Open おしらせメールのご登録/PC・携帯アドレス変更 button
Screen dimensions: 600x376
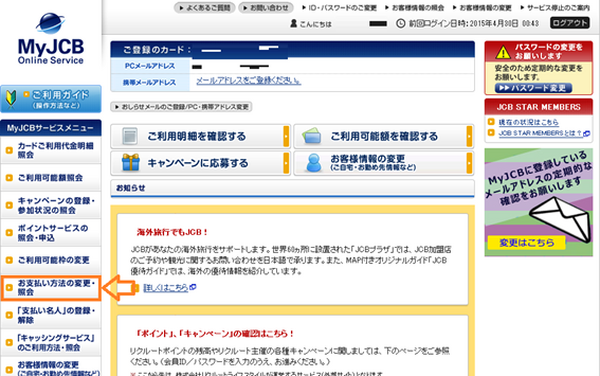coord(181,107)
